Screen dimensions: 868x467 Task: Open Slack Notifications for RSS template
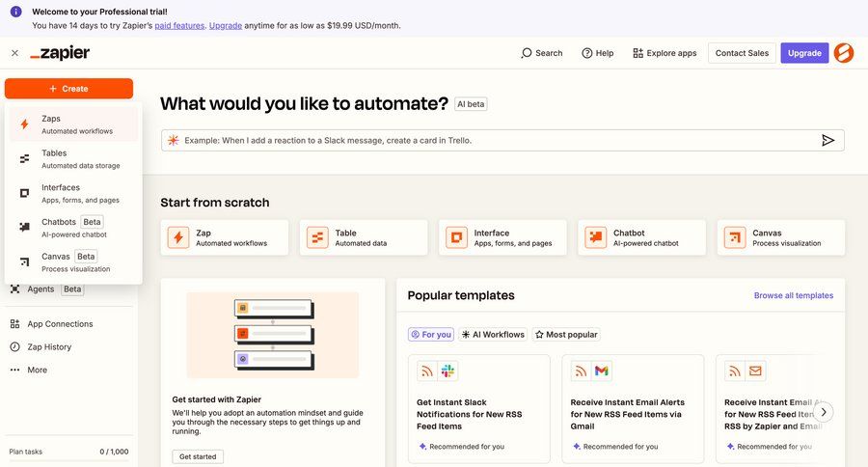[x=479, y=409]
